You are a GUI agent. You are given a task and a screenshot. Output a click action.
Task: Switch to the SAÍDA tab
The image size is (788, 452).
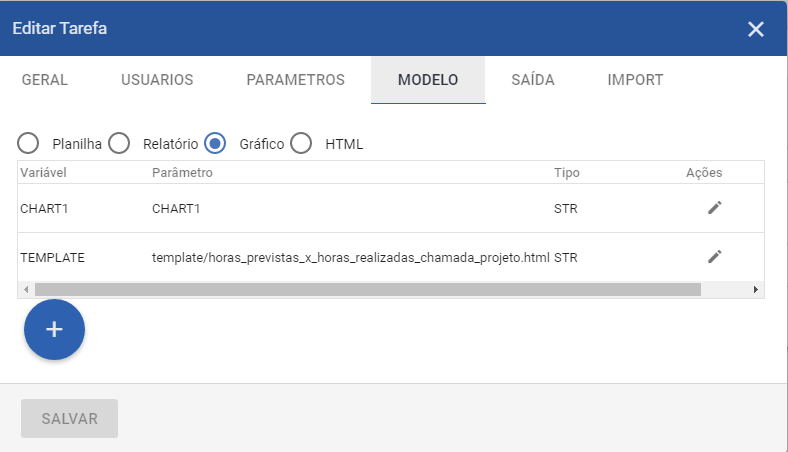point(533,80)
